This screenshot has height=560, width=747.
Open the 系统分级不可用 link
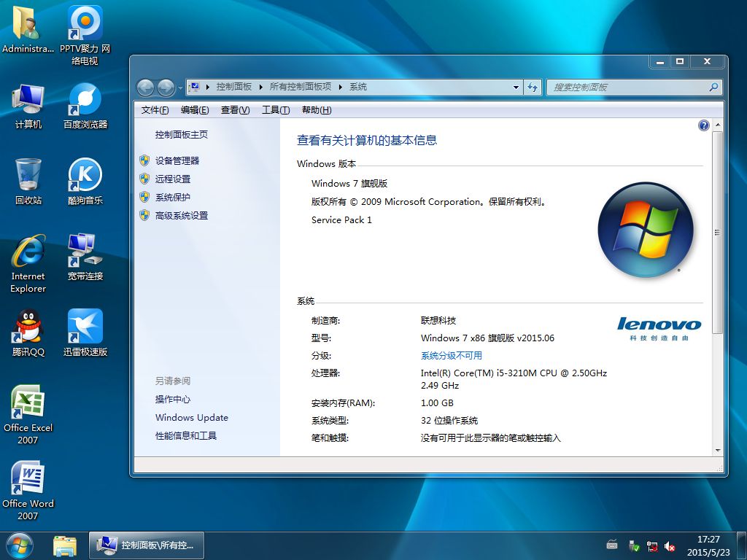[451, 356]
